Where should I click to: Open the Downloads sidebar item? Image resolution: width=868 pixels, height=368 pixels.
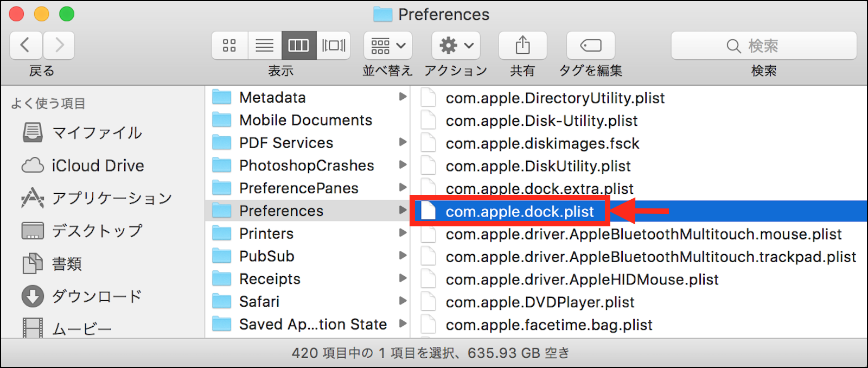coord(97,296)
